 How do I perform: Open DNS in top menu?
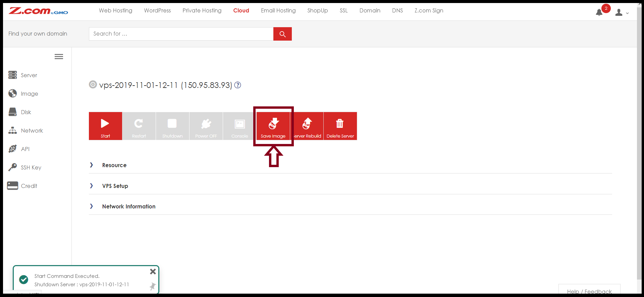[397, 11]
